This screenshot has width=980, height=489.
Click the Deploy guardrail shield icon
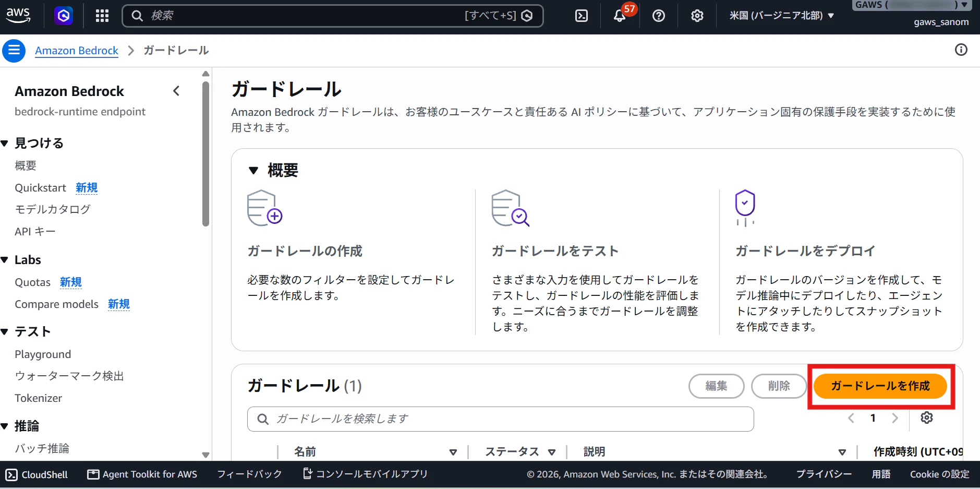745,208
